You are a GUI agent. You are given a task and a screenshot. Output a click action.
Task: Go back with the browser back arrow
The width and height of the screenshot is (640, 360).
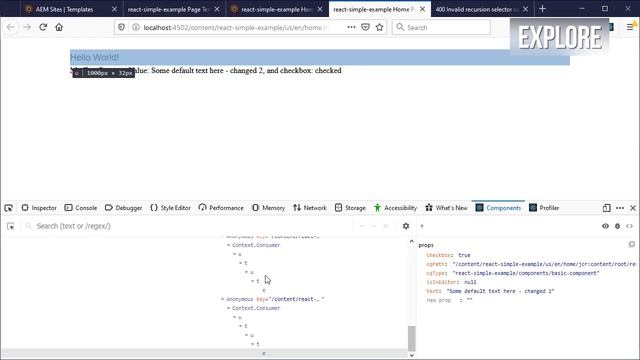pyautogui.click(x=11, y=27)
